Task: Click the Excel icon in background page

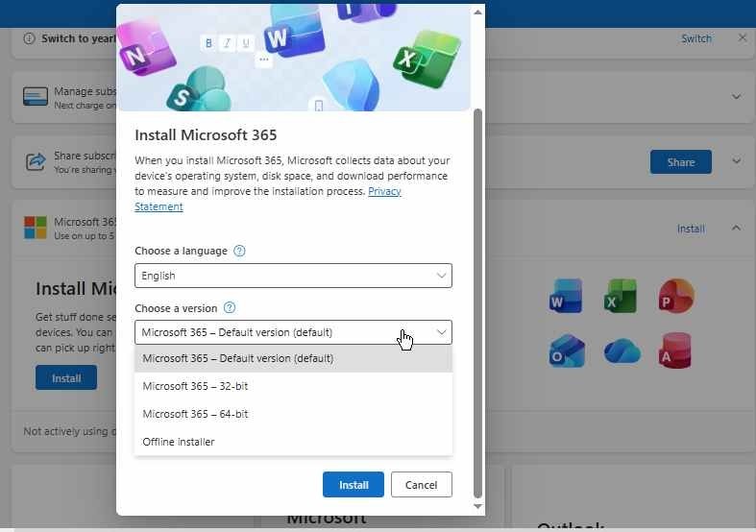Action: (621, 296)
